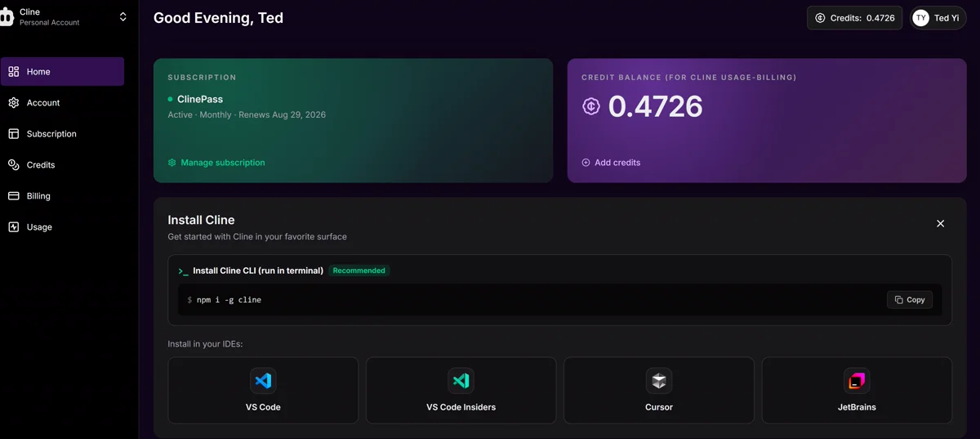Copy the npm install command
Image resolution: width=980 pixels, height=439 pixels.
(x=910, y=300)
